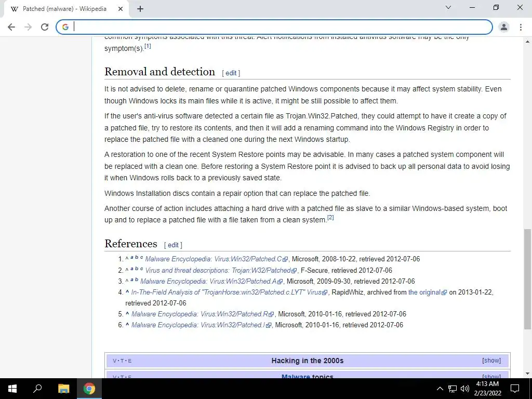Click caret backlink of reference 6
Screen dimensions: 532x399
coord(127,324)
